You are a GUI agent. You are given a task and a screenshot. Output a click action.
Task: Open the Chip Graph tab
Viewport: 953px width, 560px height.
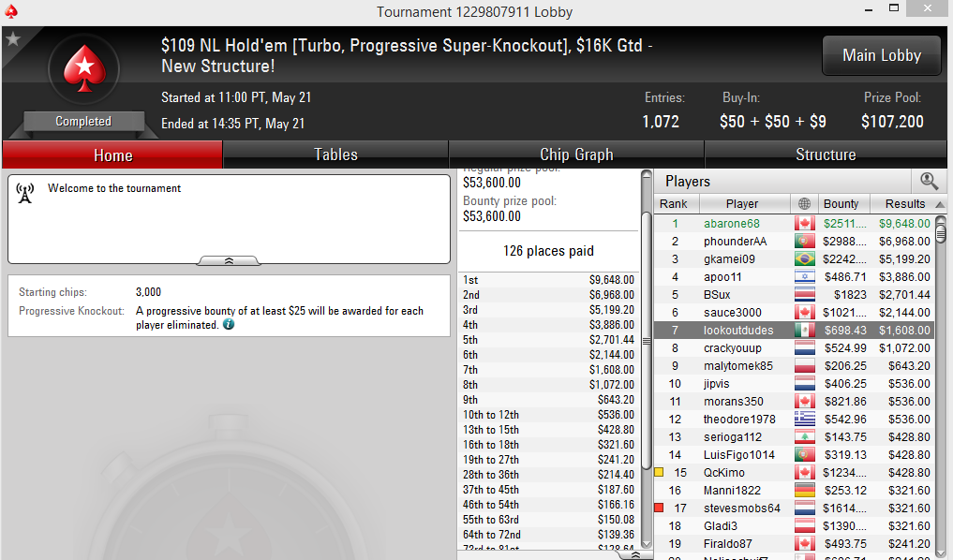coord(576,155)
